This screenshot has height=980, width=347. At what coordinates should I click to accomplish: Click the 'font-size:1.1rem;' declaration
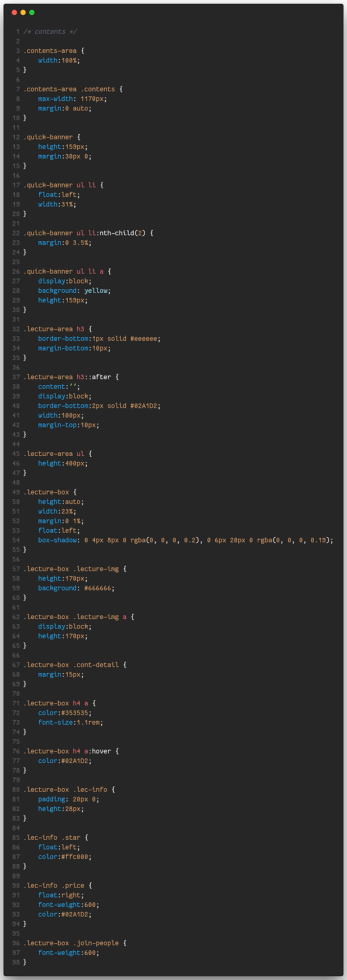click(x=71, y=722)
